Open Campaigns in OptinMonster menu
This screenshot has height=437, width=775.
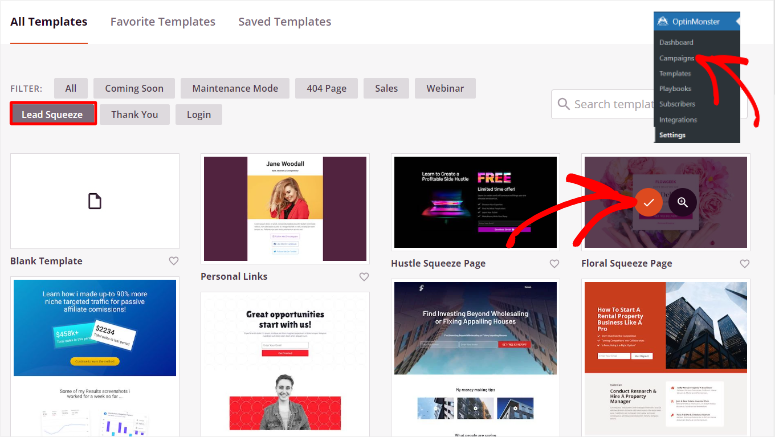676,58
